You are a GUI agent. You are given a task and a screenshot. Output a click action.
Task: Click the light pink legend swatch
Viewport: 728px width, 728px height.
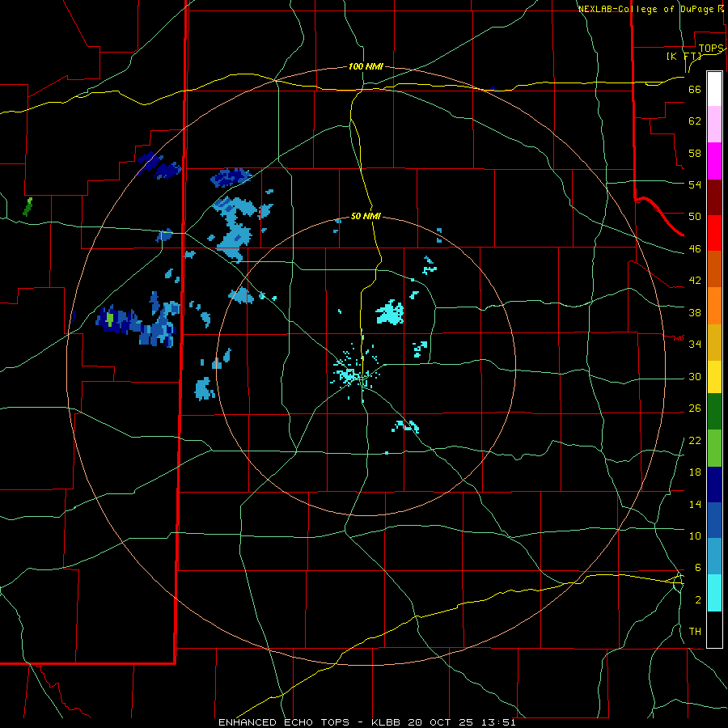click(x=714, y=125)
